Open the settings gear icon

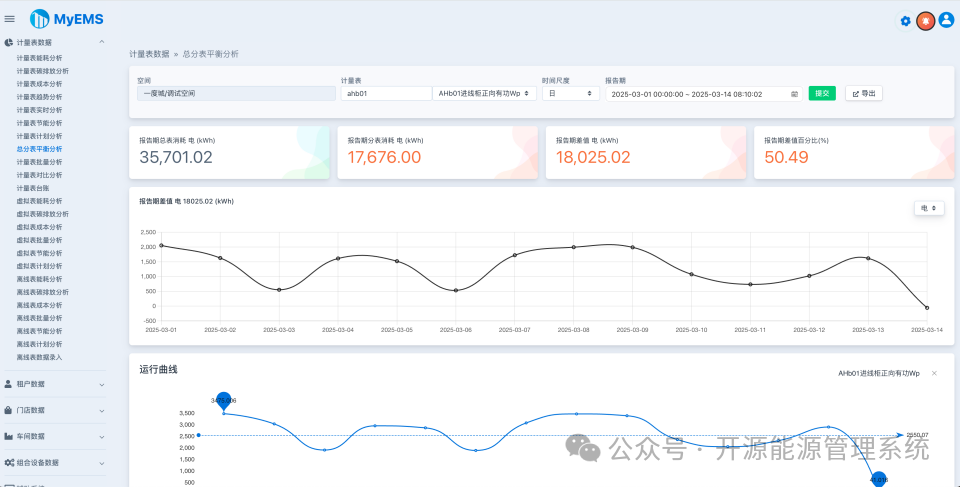click(906, 21)
